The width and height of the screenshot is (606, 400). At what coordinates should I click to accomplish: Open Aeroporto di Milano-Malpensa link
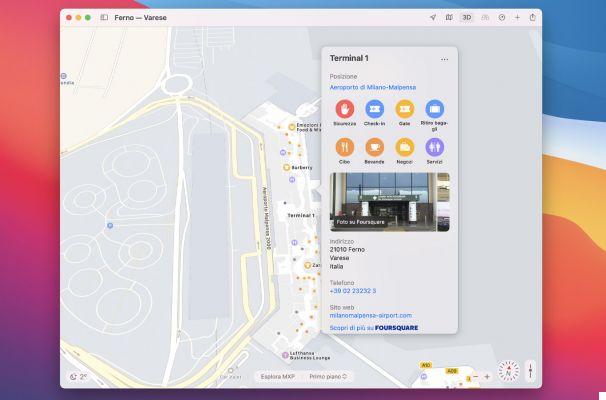373,87
